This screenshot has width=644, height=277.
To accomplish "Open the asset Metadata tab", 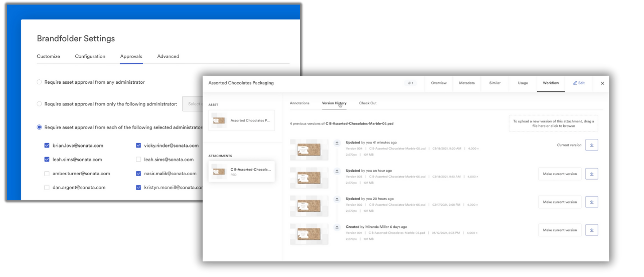I will click(467, 83).
